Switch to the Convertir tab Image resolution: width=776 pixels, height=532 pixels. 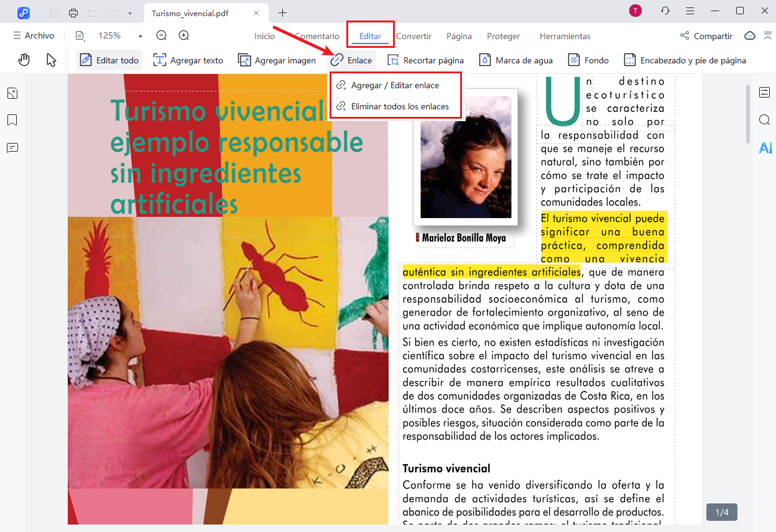413,36
